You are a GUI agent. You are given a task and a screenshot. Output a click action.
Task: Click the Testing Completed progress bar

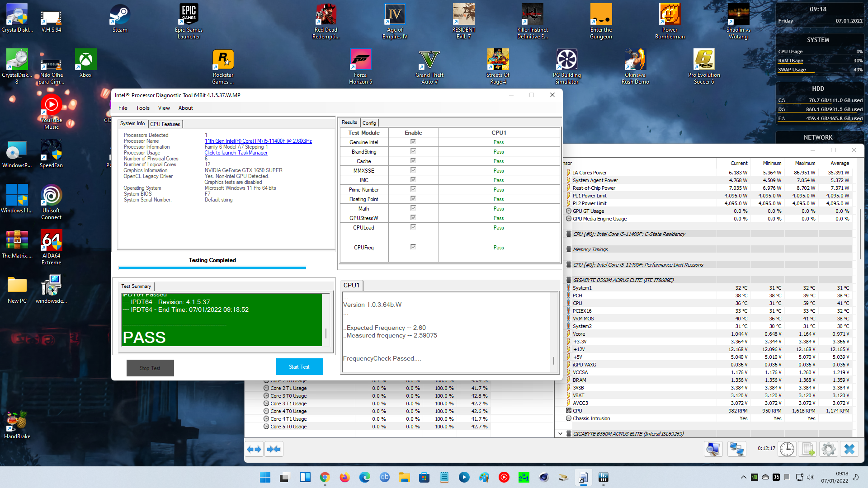click(x=212, y=268)
